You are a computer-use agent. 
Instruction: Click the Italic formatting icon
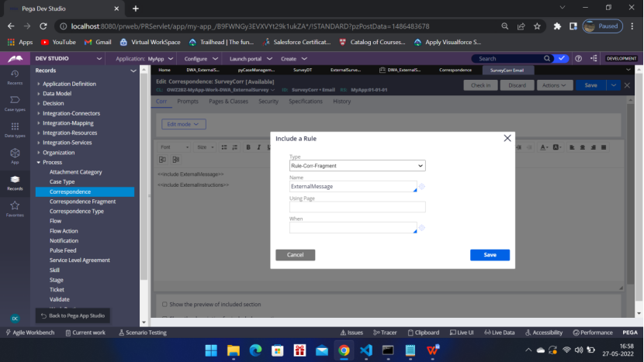[x=258, y=147]
